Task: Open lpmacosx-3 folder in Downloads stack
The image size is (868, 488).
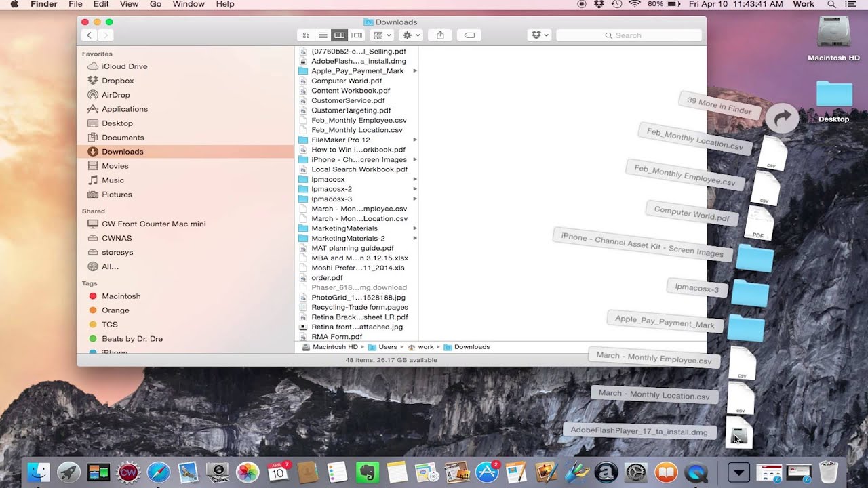Action: click(750, 292)
